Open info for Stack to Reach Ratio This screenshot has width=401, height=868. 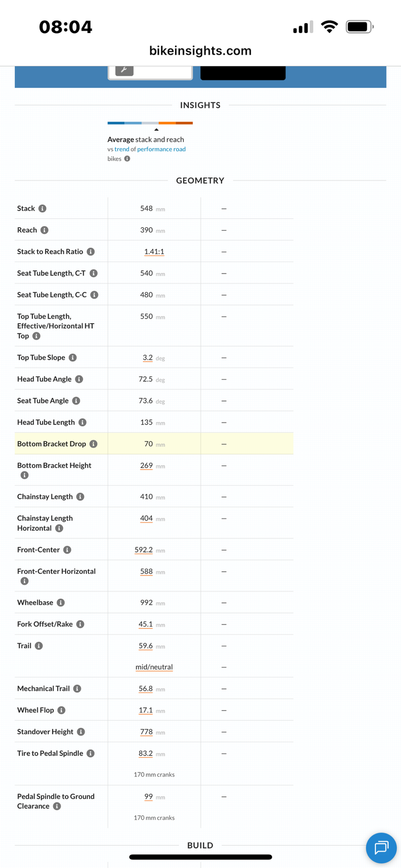coord(91,252)
